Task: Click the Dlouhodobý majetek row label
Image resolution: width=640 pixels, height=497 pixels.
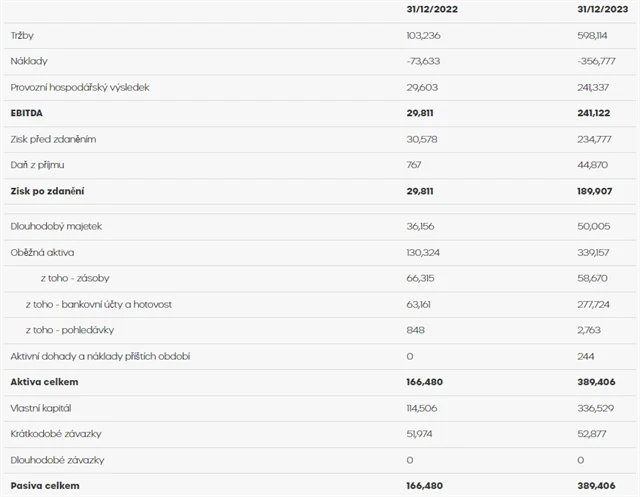Action: [x=56, y=226]
